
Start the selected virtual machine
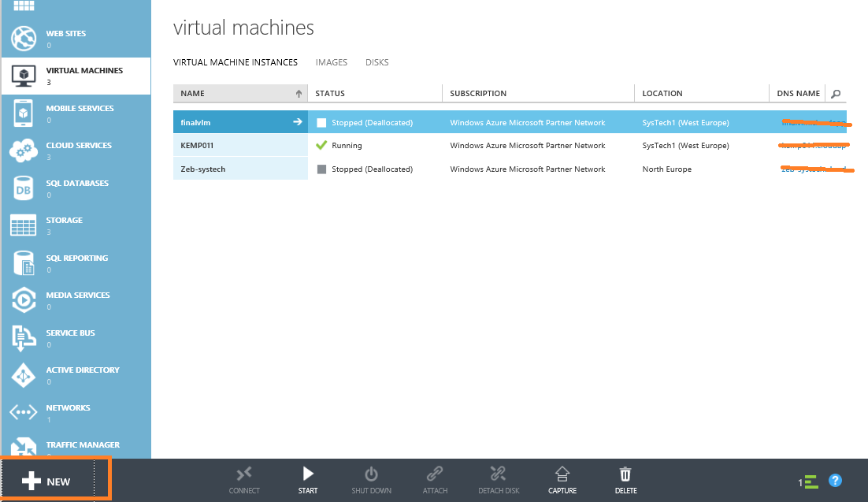click(308, 481)
